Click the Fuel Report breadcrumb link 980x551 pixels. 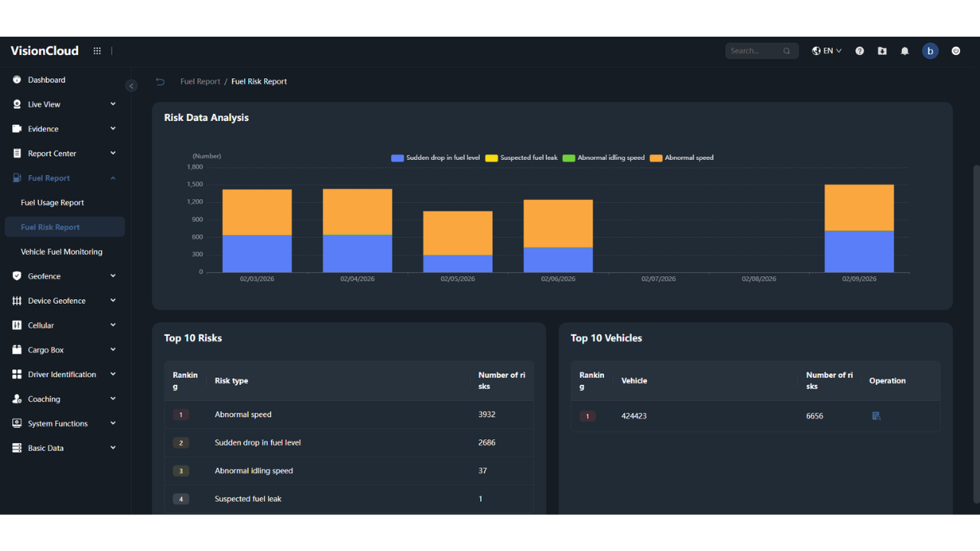click(200, 82)
